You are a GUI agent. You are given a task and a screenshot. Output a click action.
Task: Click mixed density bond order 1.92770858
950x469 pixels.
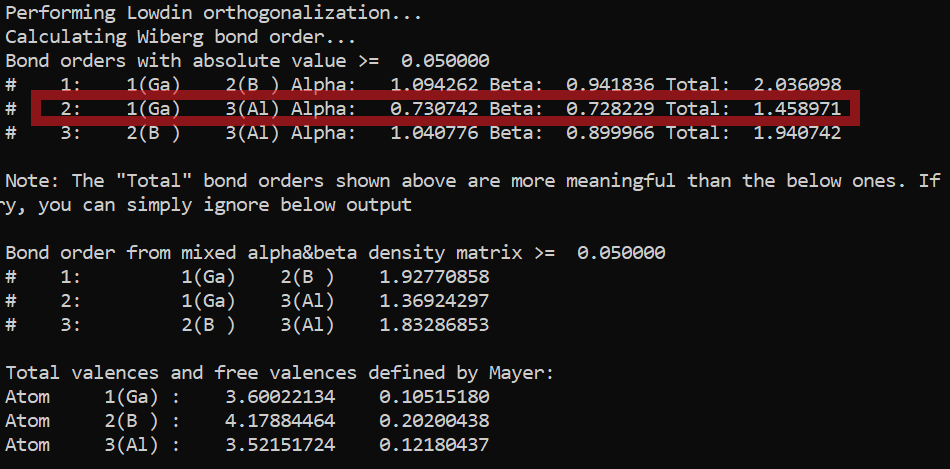click(x=434, y=277)
